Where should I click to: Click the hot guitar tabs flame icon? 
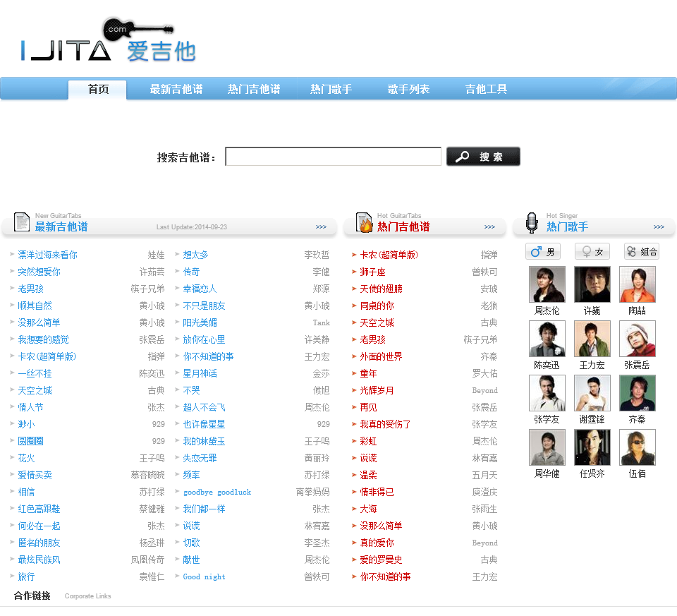[x=364, y=222]
